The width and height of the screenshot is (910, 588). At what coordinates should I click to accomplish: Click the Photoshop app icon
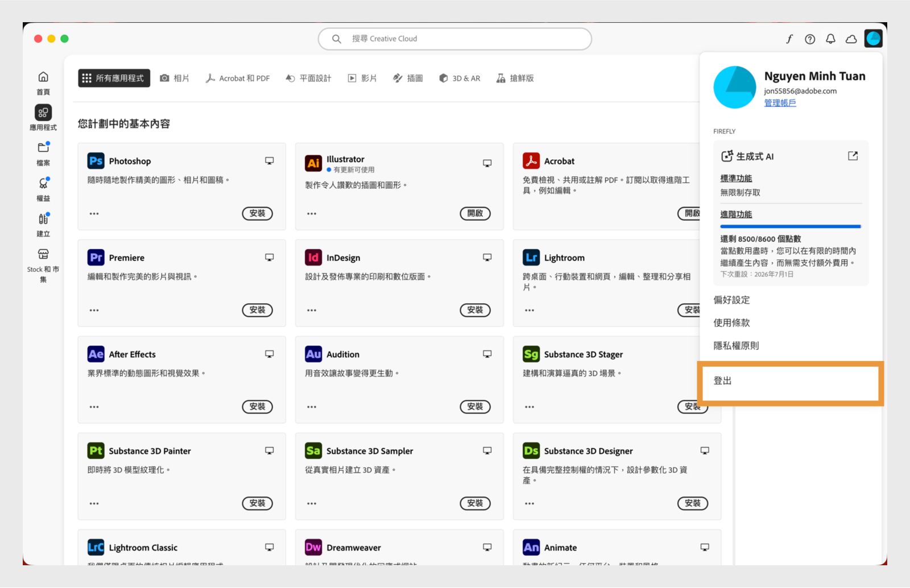(96, 161)
